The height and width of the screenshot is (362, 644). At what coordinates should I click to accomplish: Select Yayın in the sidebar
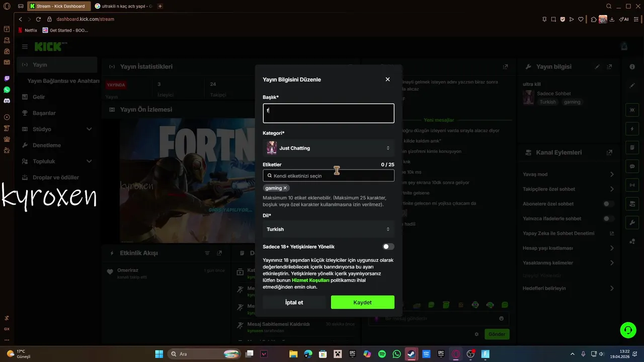click(x=57, y=65)
